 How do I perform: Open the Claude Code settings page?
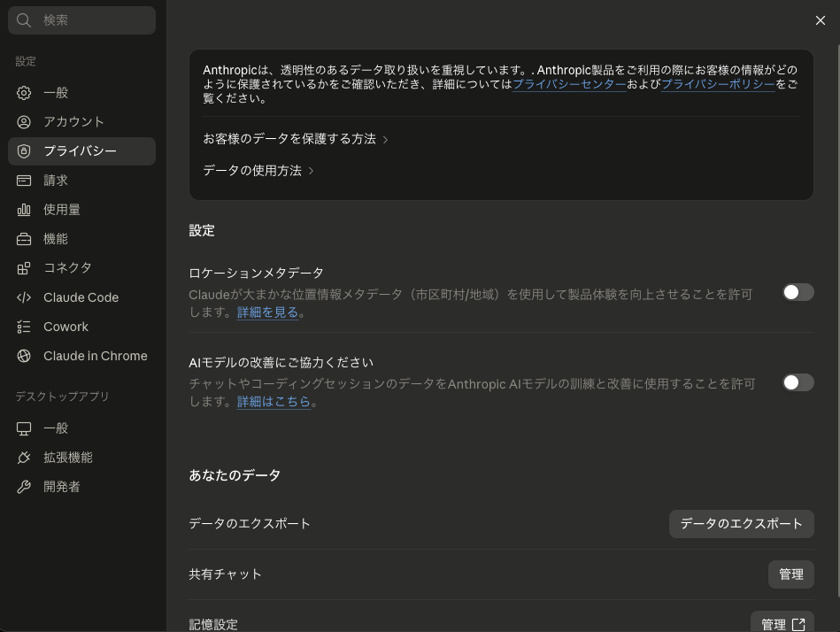tap(81, 297)
